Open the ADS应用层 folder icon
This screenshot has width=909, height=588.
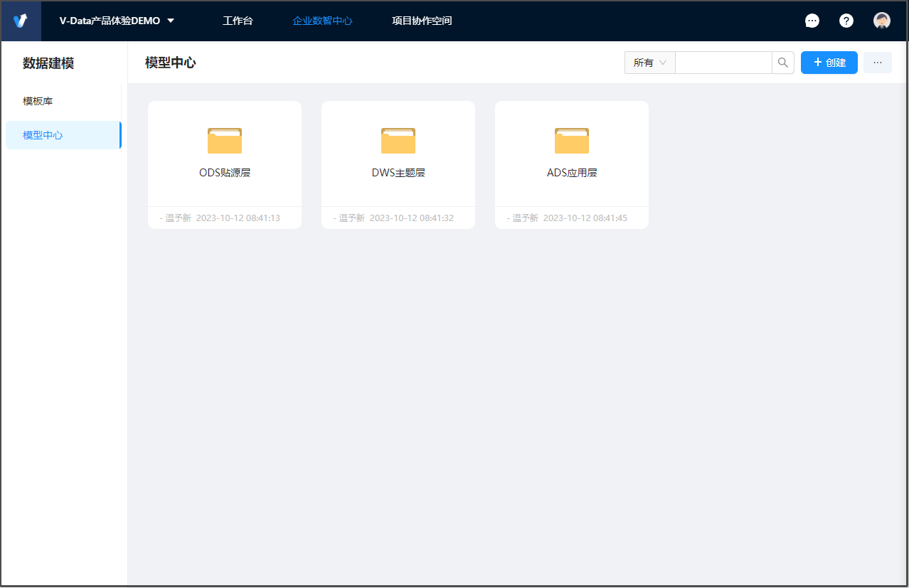click(572, 141)
